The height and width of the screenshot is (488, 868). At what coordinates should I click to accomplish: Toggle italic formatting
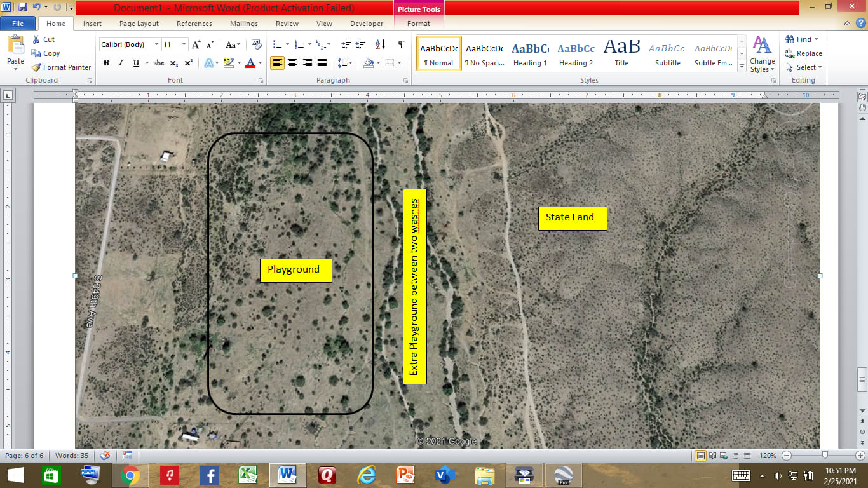(121, 63)
